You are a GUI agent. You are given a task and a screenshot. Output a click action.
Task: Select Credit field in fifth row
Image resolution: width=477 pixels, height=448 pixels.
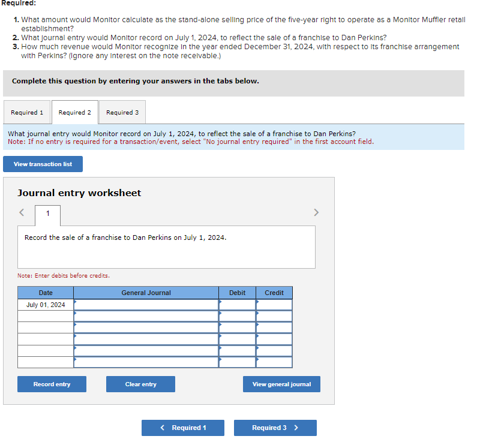274,351
